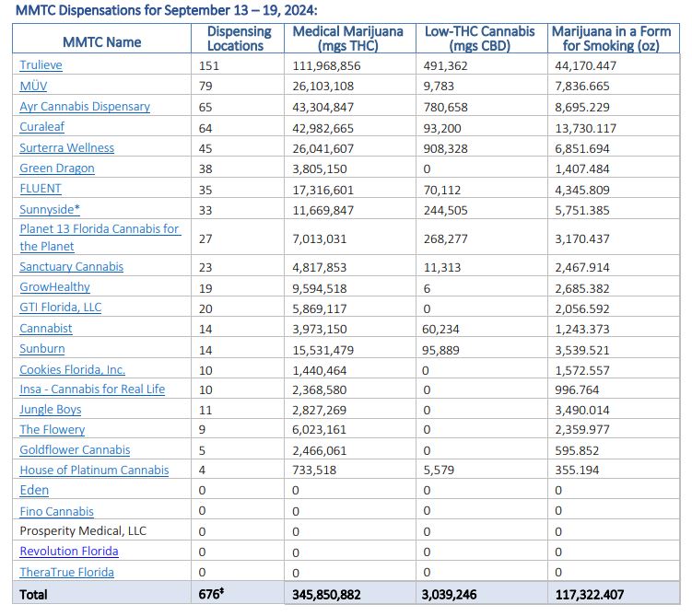Click Insa - Cannabis for Real Life link
This screenshot has width=692, height=616.
coord(92,389)
